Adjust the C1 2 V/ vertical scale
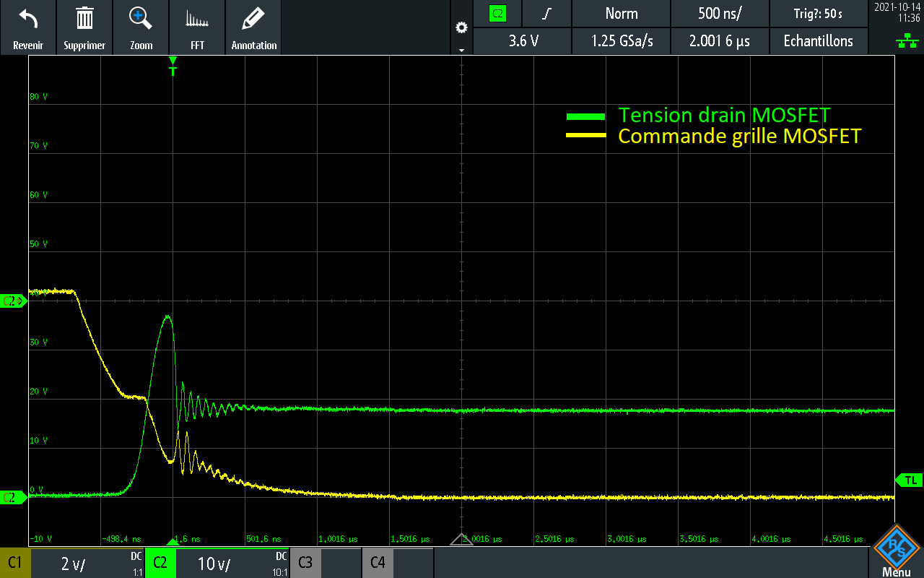Screen dimensions: 924x578 (72, 564)
